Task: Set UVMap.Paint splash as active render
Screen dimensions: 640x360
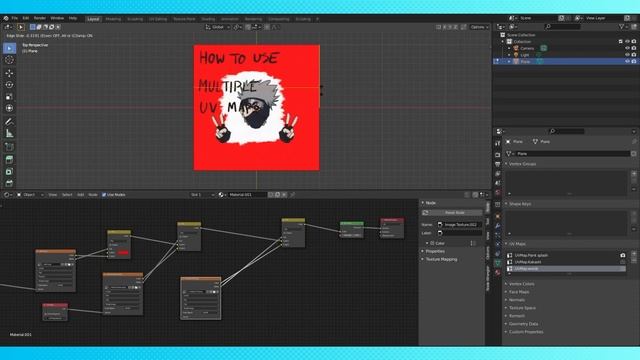Action: click(623, 256)
